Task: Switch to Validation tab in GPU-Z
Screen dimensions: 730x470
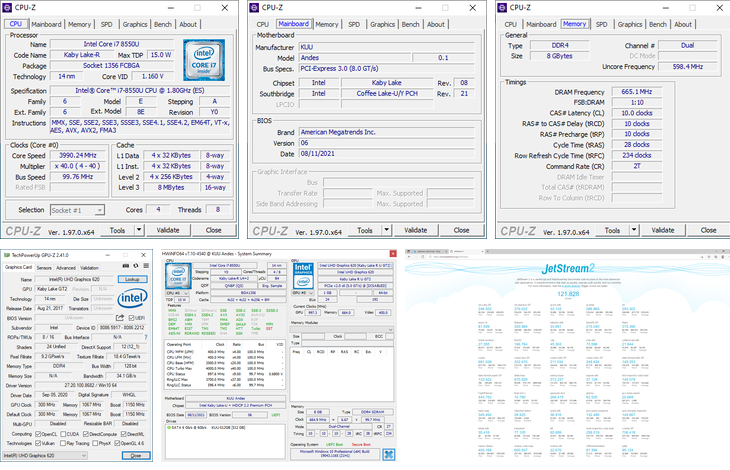Action: tap(89, 268)
